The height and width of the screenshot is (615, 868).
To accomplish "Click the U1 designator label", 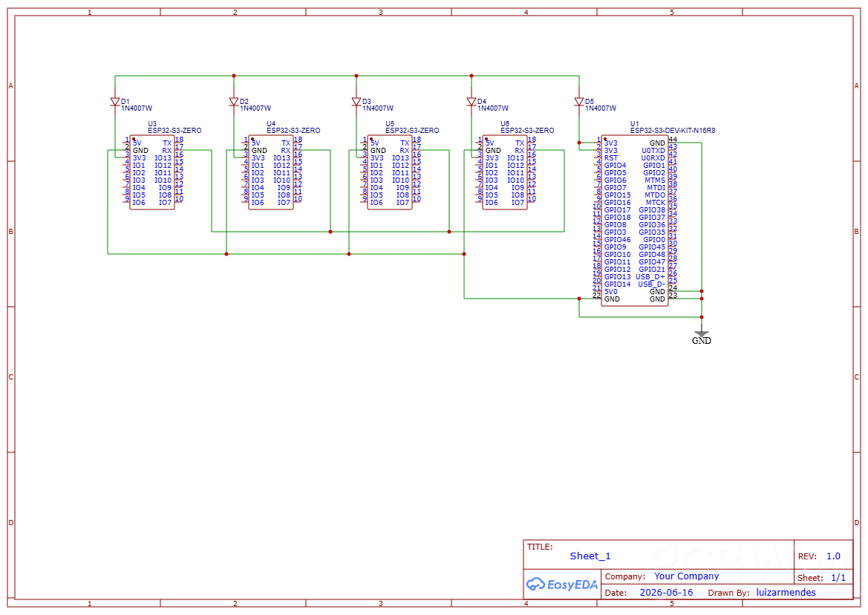I will [x=634, y=124].
